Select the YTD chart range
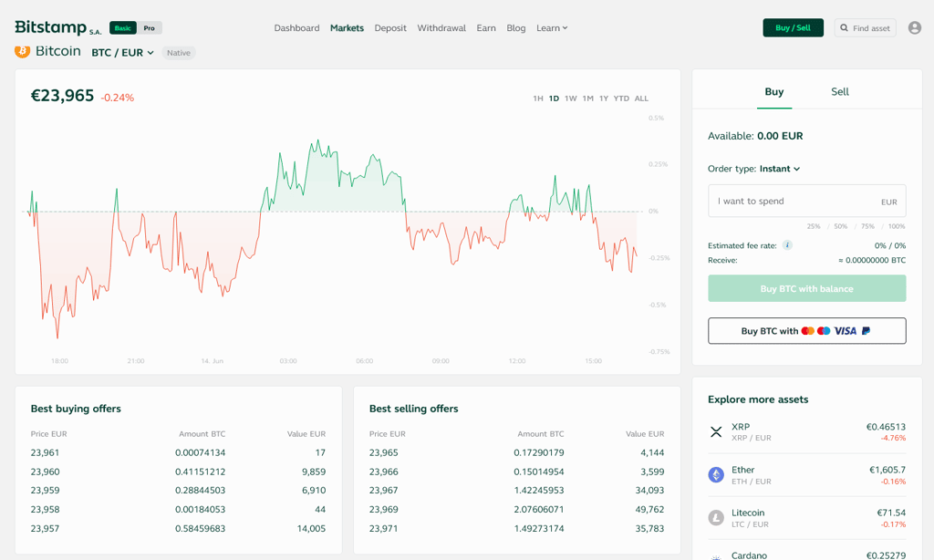This screenshot has height=560, width=934. point(621,99)
